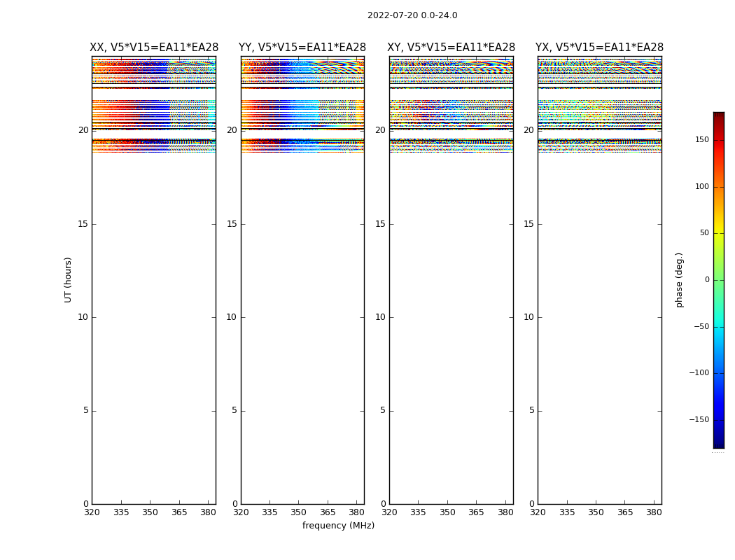Pick the green zero-phase region on colorbar
735x560 pixels.
[x=718, y=280]
